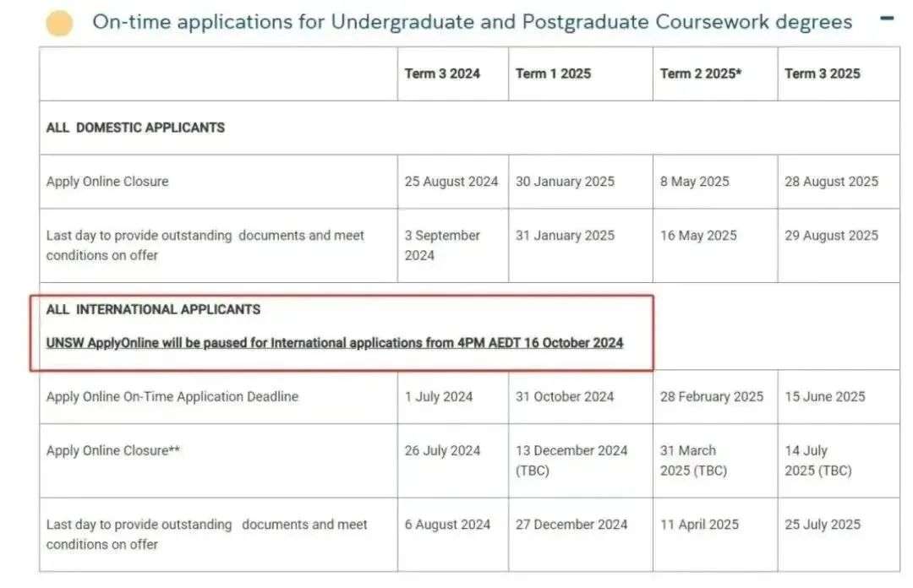Select the Term 3 2024 column header
This screenshot has width=913, height=588.
tap(442, 74)
